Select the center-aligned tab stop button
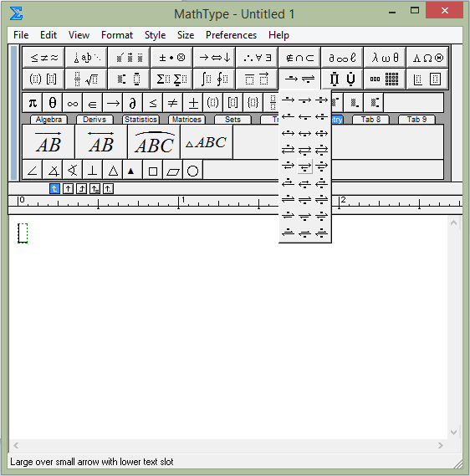Screen dimensions: 470x476 pyautogui.click(x=68, y=189)
